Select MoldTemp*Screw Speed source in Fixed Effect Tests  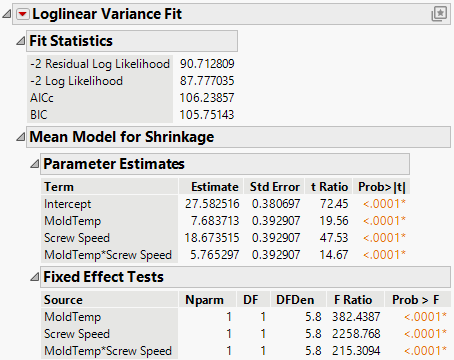click(x=108, y=351)
